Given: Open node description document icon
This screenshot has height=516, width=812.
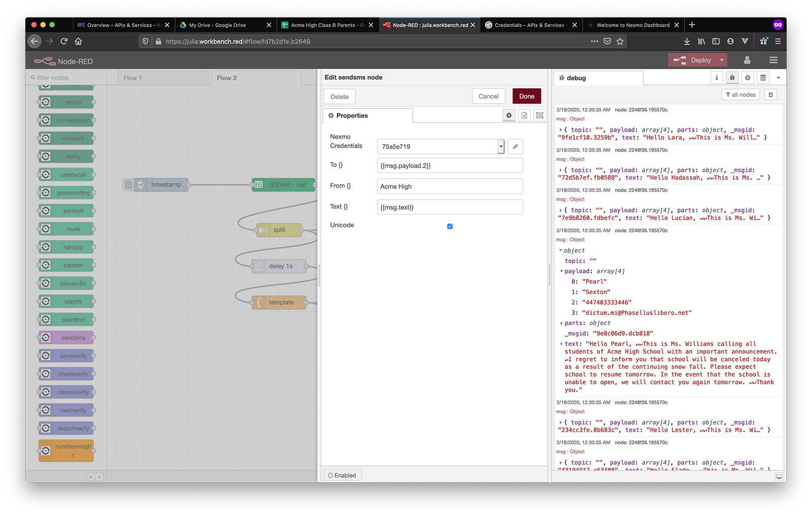Looking at the screenshot, I should click(x=524, y=115).
